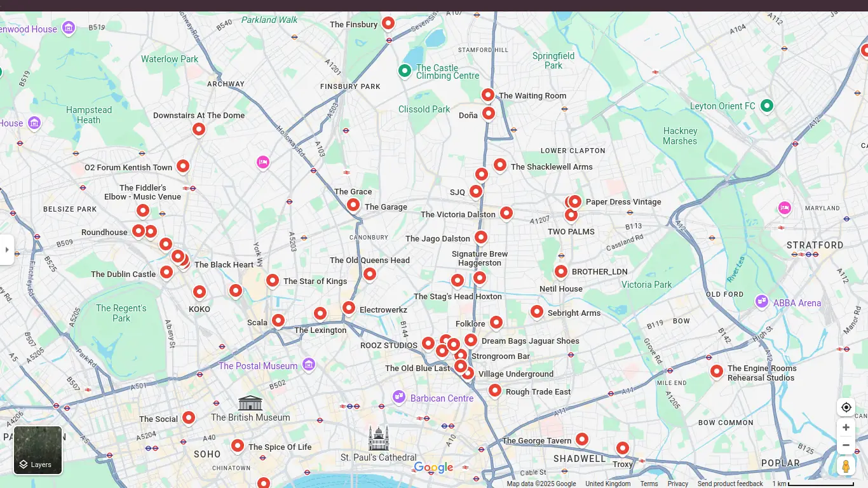The height and width of the screenshot is (488, 868).
Task: Click the Roundhouse venue map pin
Action: (x=139, y=231)
